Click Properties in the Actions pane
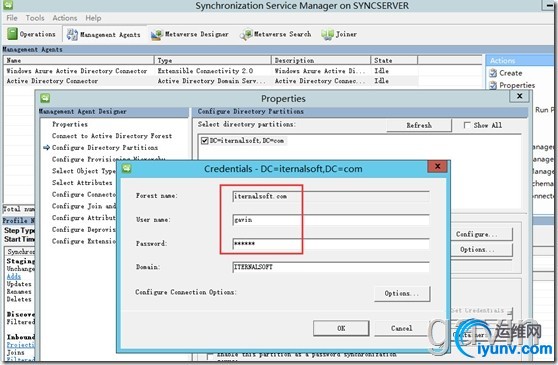Screen dimensions: 558x365 click(517, 85)
